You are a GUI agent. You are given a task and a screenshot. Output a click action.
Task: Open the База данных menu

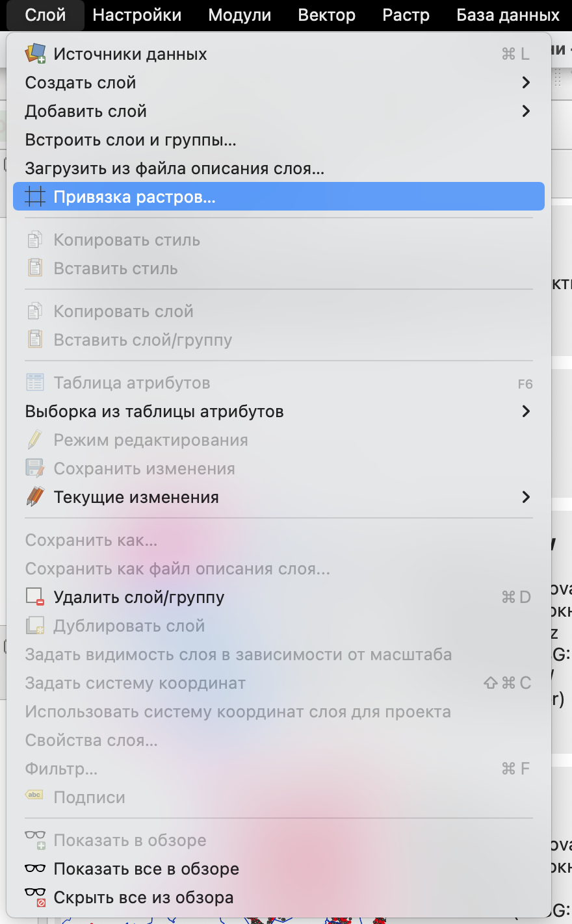click(508, 15)
